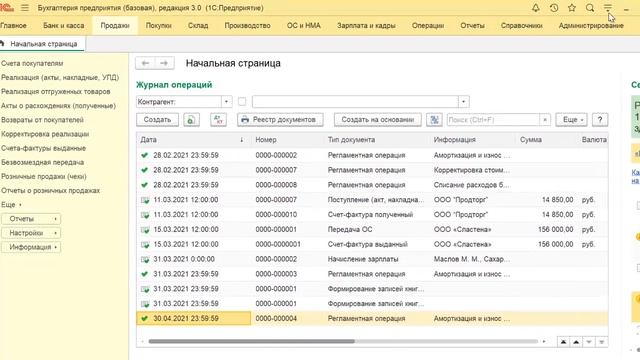Click the Реестр документов button
Screen dimensions: 640x360
(x=280, y=120)
